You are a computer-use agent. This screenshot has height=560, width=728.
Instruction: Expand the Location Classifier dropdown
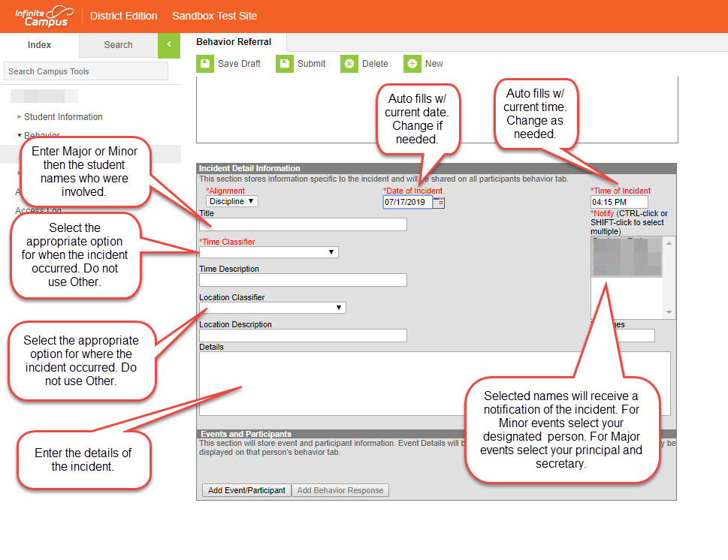pos(272,308)
